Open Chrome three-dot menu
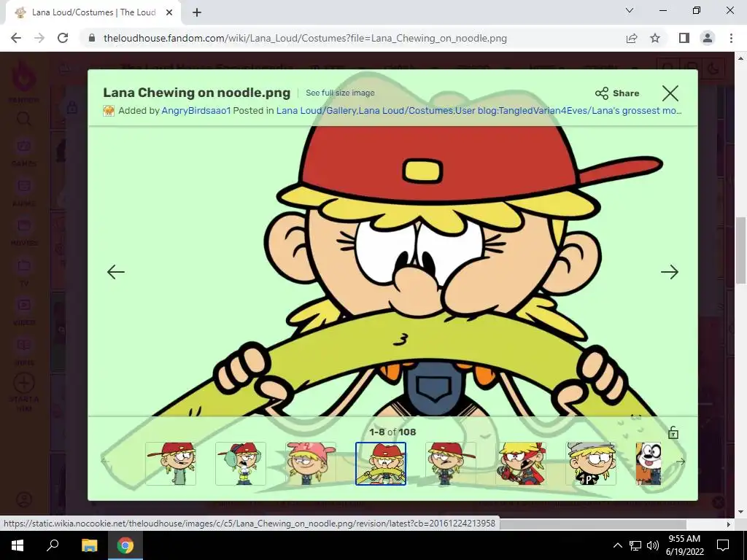Screen dimensions: 747x560 [x=731, y=38]
